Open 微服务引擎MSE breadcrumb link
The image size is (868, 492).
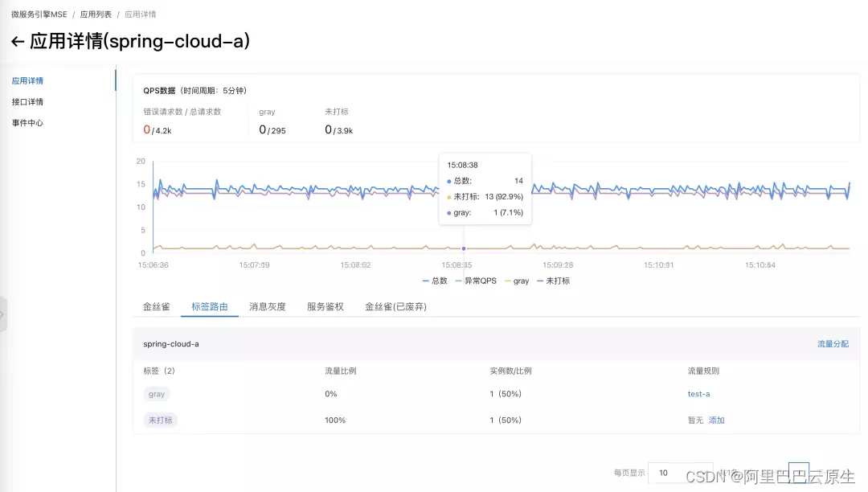point(39,14)
